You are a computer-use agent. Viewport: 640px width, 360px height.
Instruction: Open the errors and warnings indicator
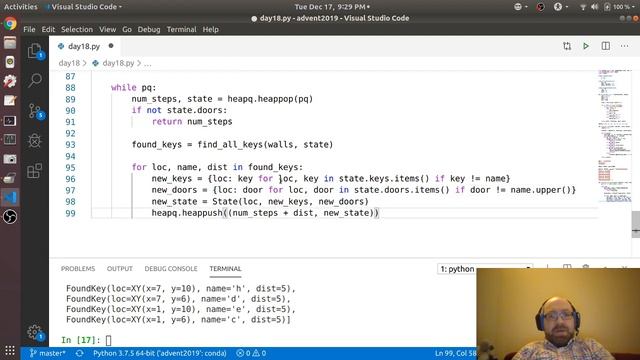tap(251, 353)
